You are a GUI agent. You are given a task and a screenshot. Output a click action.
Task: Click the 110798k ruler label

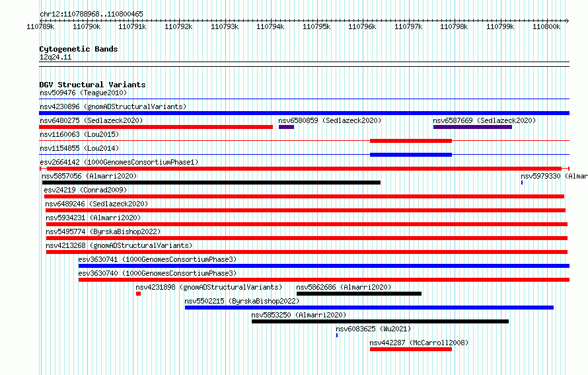tap(454, 26)
